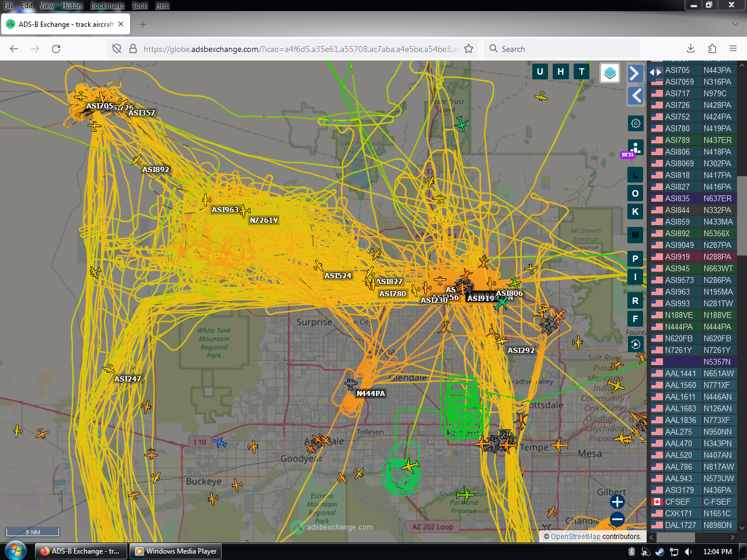Screen dimensions: 747x560
Task: Go back to previous page
Action: (14, 49)
